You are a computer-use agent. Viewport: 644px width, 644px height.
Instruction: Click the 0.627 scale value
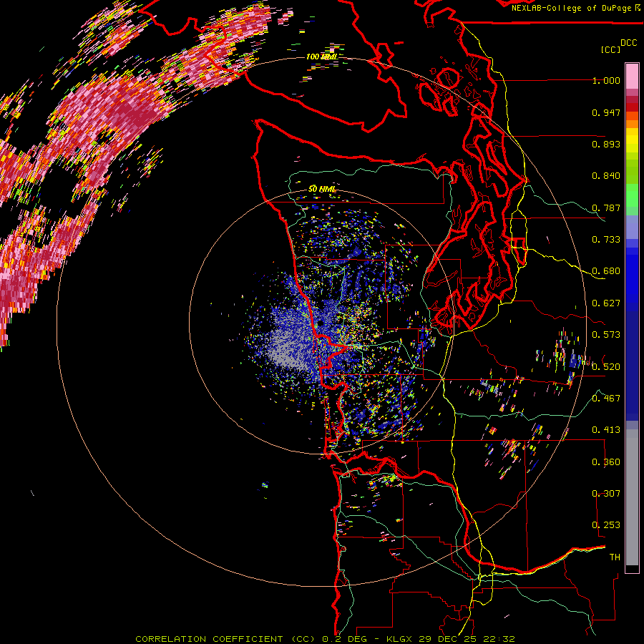pyautogui.click(x=606, y=303)
